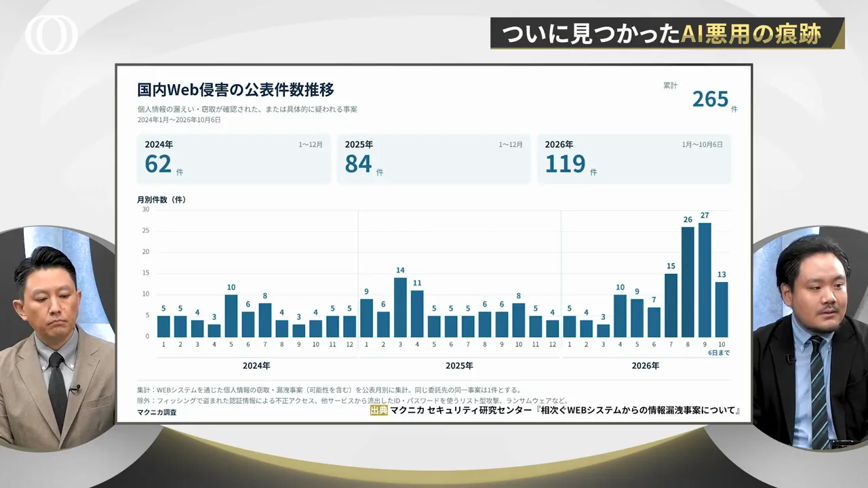This screenshot has height=488, width=868.
Task: Click the cumulative total "265"
Action: (x=710, y=99)
